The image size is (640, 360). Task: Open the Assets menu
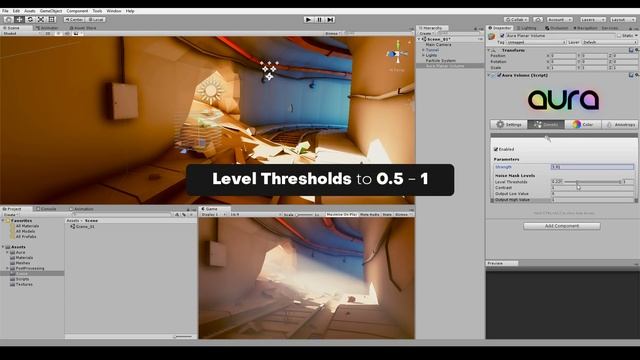coord(30,11)
